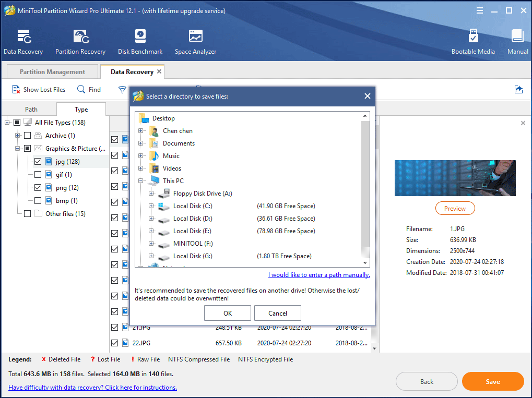Viewport: 532px width, 398px height.
Task: Uncheck the jpg (128) checkbox
Action: 38,162
